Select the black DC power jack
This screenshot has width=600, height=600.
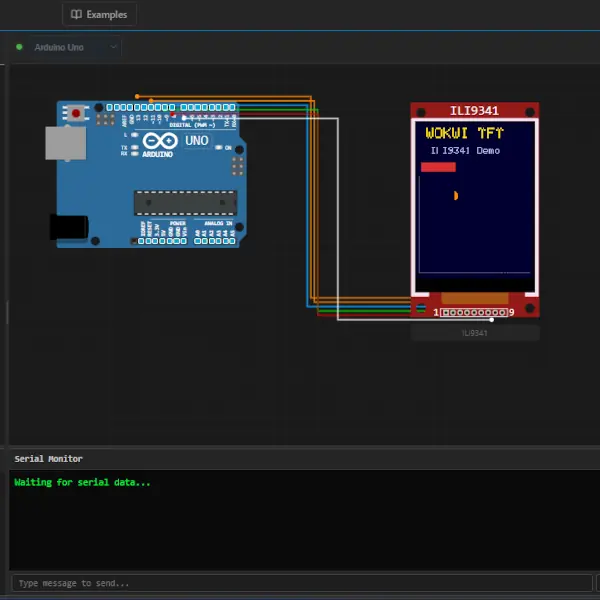click(69, 227)
